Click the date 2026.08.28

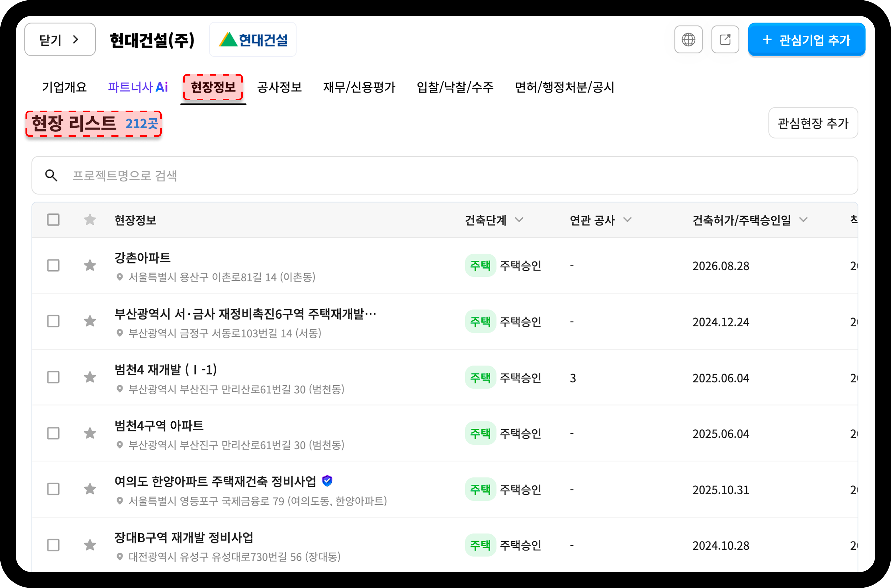point(721,266)
